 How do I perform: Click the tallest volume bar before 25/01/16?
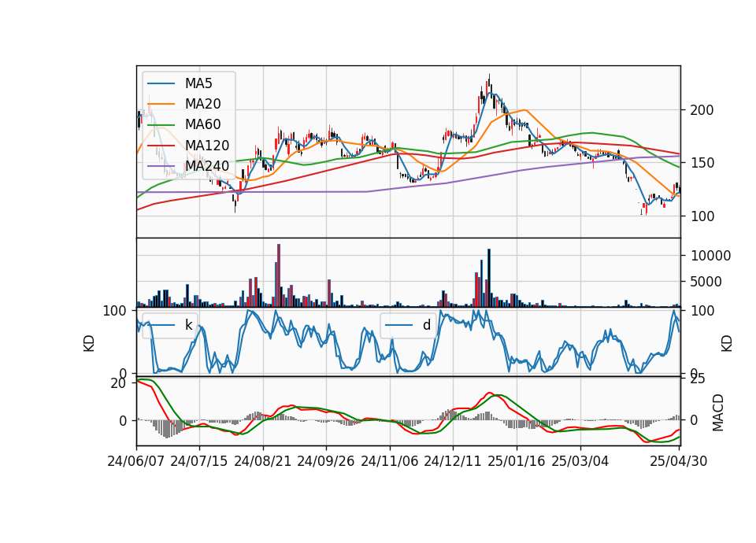[489, 278]
